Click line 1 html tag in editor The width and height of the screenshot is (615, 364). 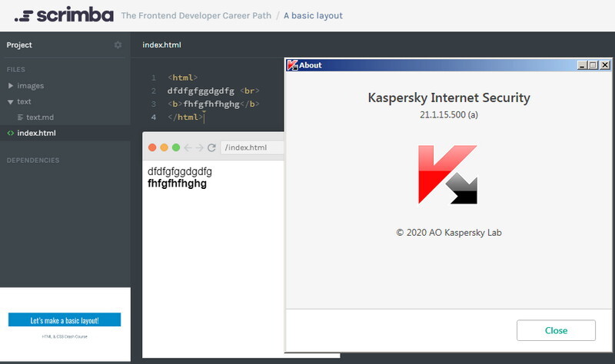183,78
